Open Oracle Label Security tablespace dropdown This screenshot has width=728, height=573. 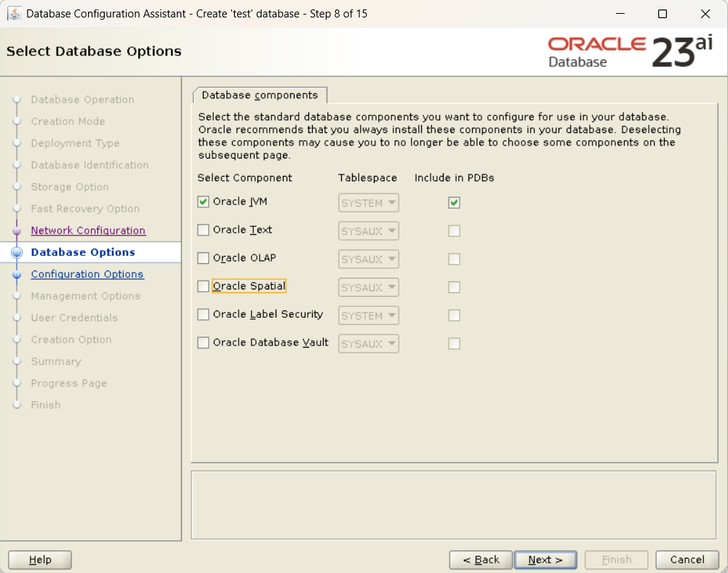368,316
